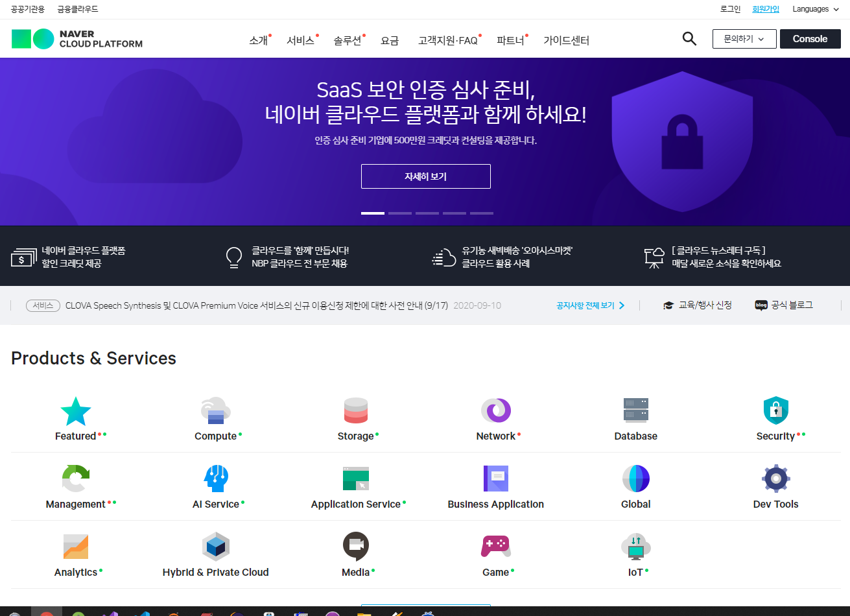Viewport: 850px width, 616px height.
Task: Click the lightbulb recruitment icon
Action: (x=233, y=257)
